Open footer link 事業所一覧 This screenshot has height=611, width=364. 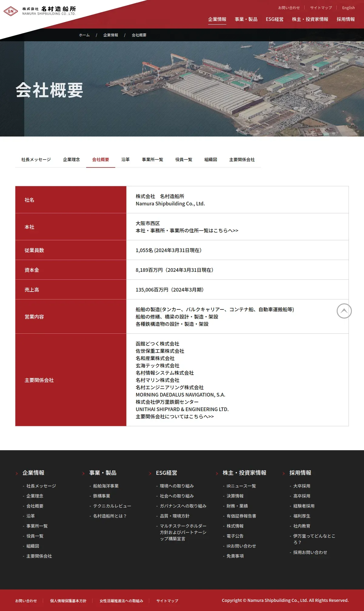click(37, 526)
